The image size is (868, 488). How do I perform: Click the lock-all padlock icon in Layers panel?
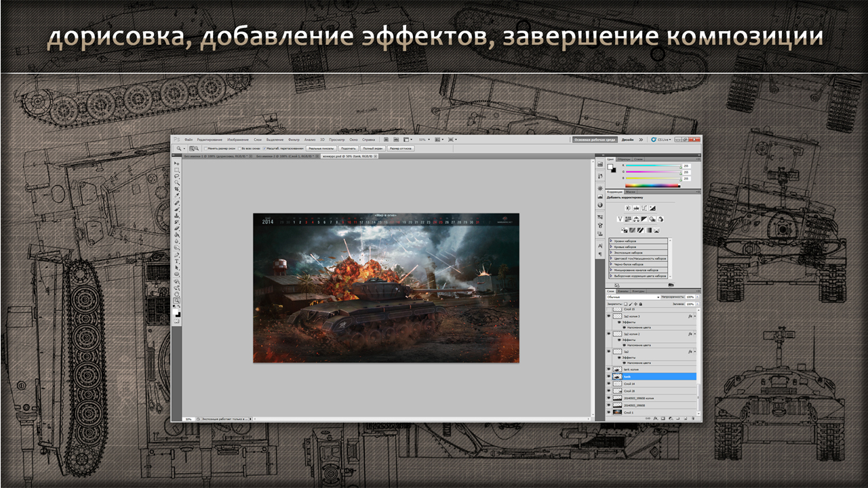(x=641, y=304)
